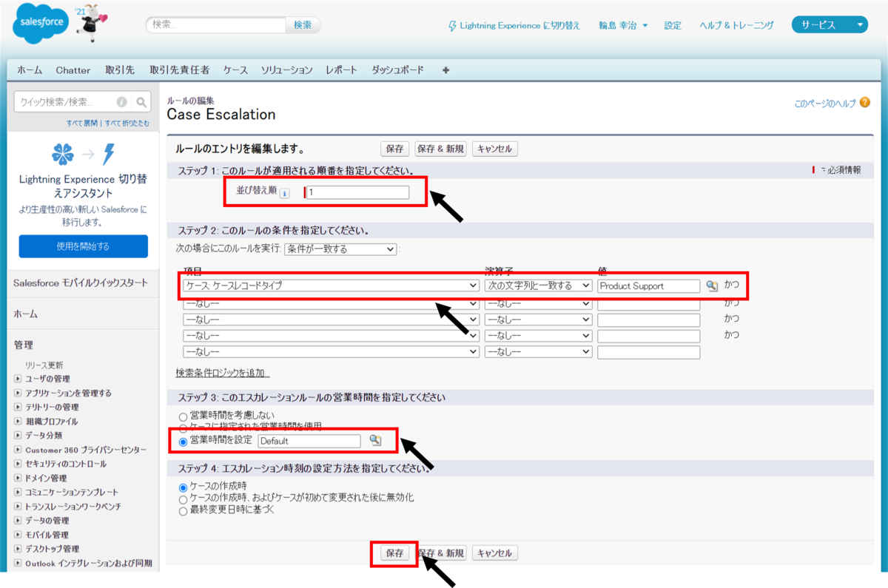Click すべて展開 link
The width and height of the screenshot is (888, 588).
(x=83, y=123)
